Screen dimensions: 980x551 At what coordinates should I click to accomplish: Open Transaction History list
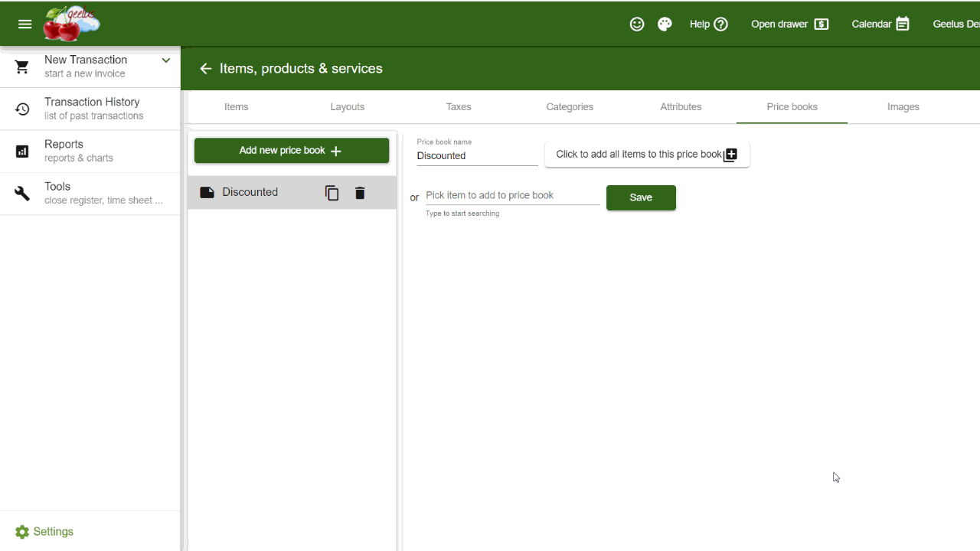click(90, 109)
